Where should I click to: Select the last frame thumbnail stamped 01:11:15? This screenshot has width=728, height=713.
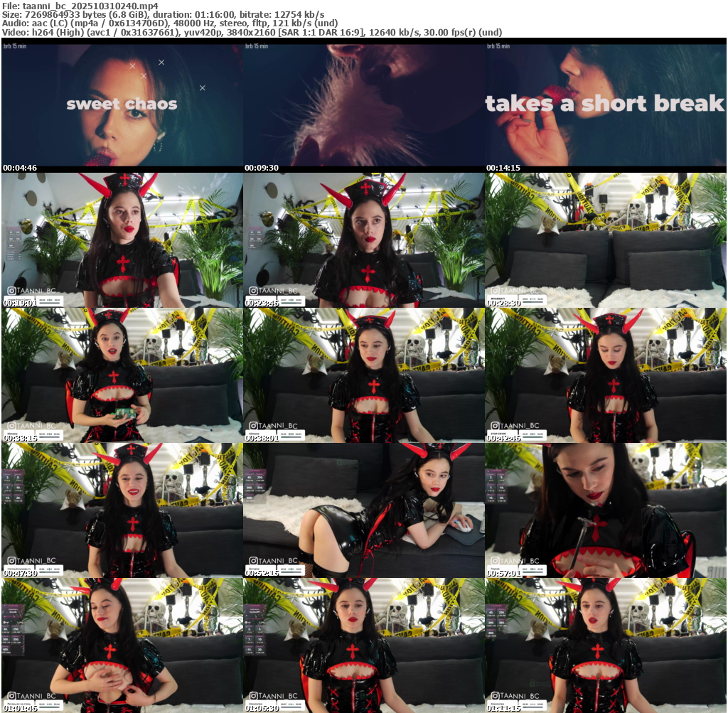click(606, 645)
